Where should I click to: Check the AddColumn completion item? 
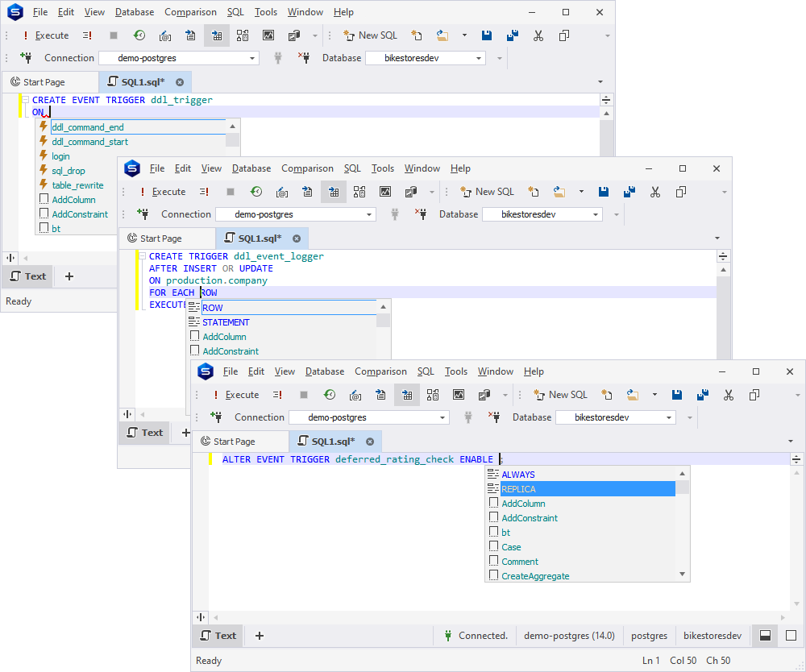tap(493, 503)
